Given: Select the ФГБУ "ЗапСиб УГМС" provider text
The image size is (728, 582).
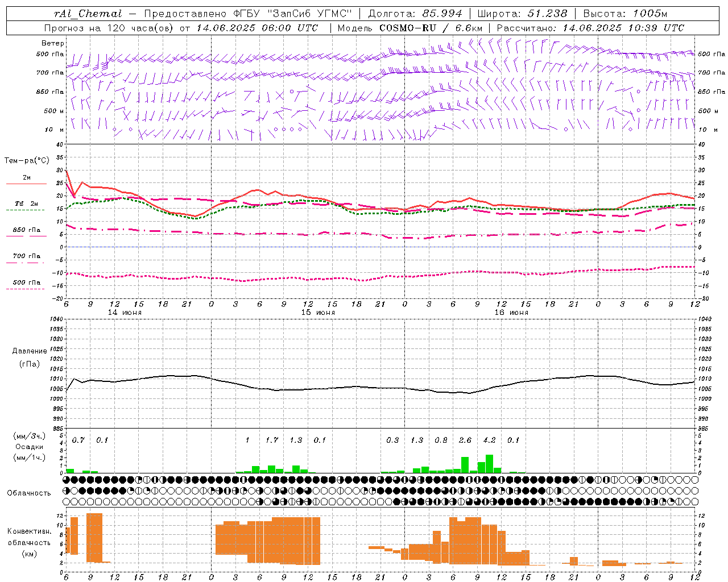Looking at the screenshot, I should pyautogui.click(x=293, y=14).
